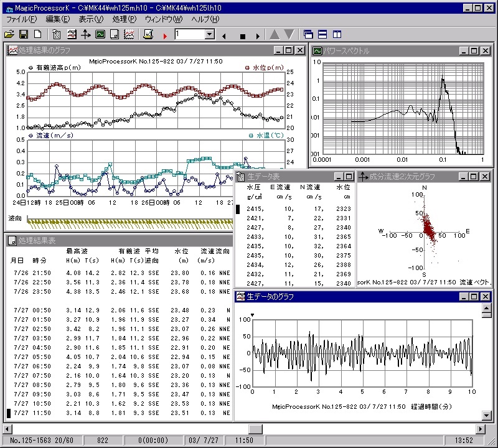Select the 7/27 00:50 row in results table

click(121, 310)
